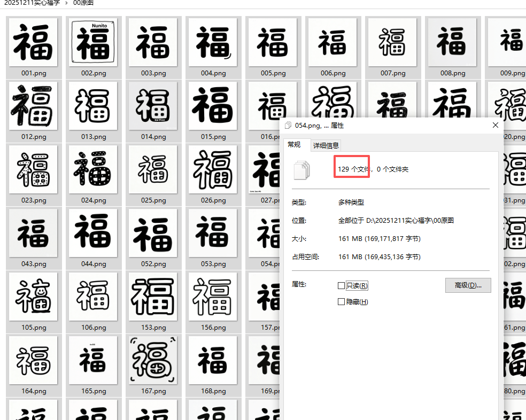Enable the 只读(R) read-only checkbox
This screenshot has height=420, width=526.
point(341,285)
